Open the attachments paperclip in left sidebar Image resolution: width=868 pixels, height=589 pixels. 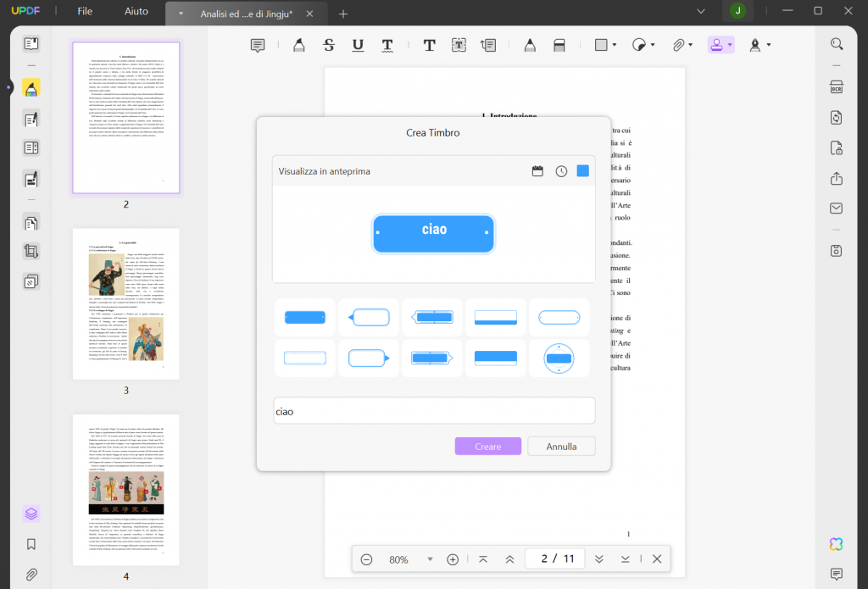(31, 574)
